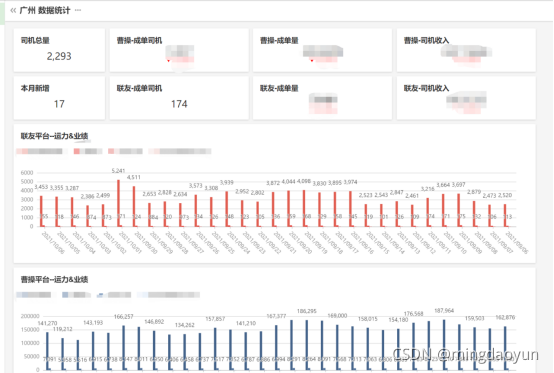The height and width of the screenshot is (373, 554).
Task: Click the 3,974 value label
Action: (x=350, y=182)
